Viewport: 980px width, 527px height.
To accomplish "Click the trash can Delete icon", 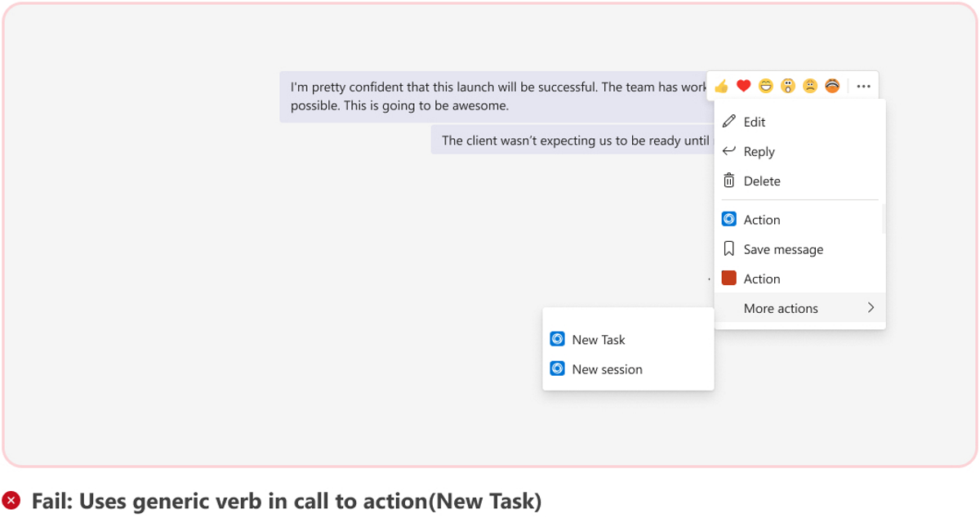I will pyautogui.click(x=729, y=181).
